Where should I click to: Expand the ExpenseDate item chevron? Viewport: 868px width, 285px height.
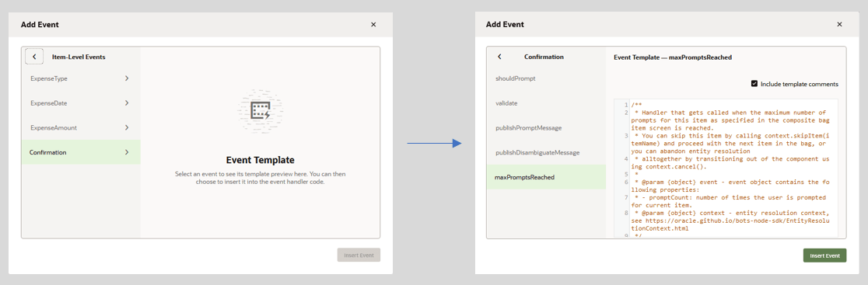point(127,103)
